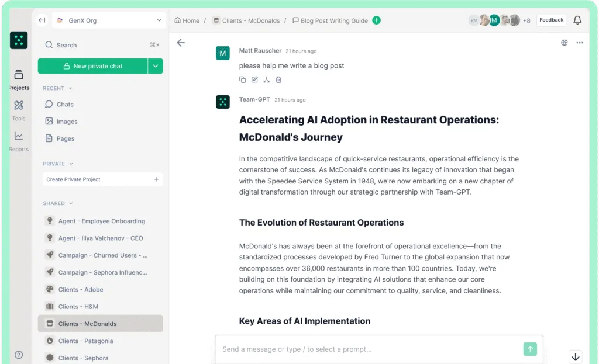Image resolution: width=599 pixels, height=364 pixels.
Task: Open notifications bell
Action: (577, 20)
